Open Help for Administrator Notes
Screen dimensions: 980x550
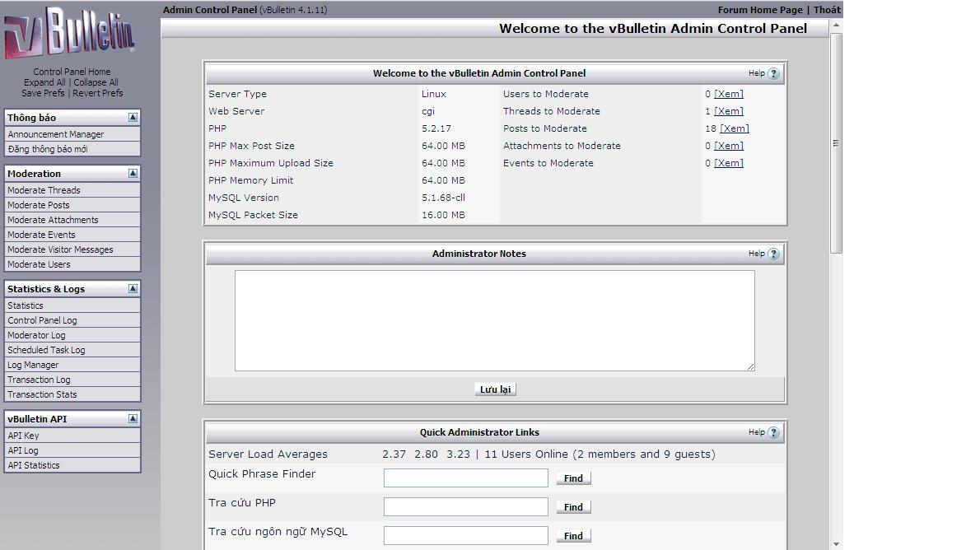point(773,254)
